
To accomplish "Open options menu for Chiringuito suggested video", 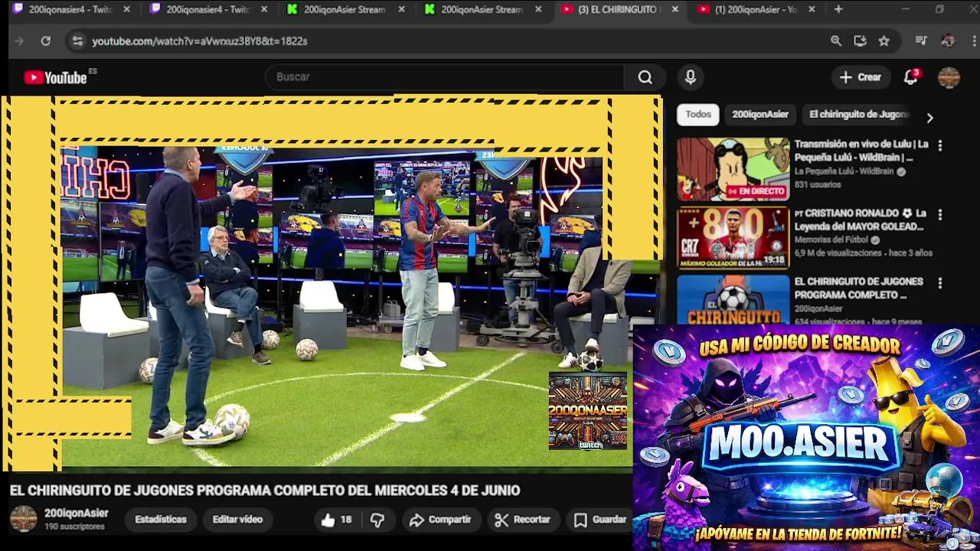I will tap(939, 283).
